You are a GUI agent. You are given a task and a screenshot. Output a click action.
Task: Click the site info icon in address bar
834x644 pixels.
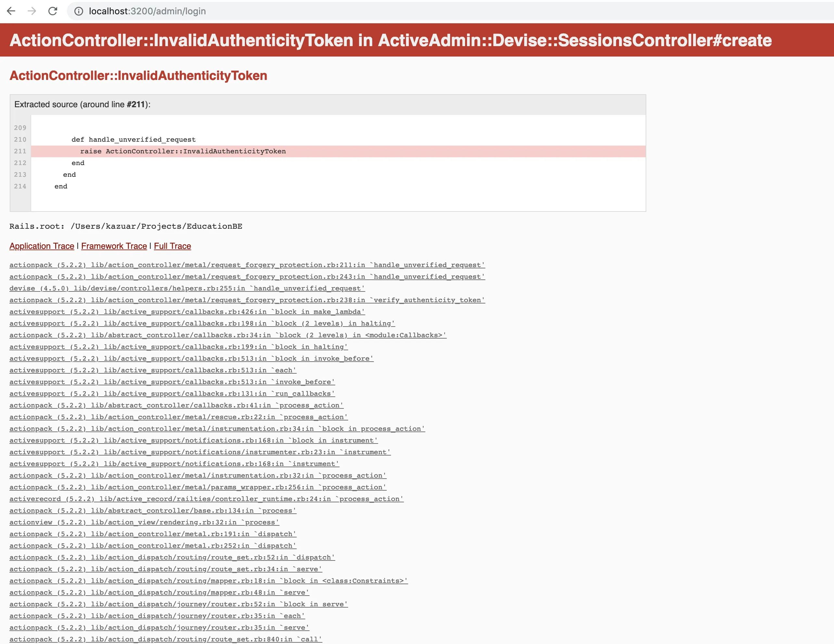tap(79, 11)
